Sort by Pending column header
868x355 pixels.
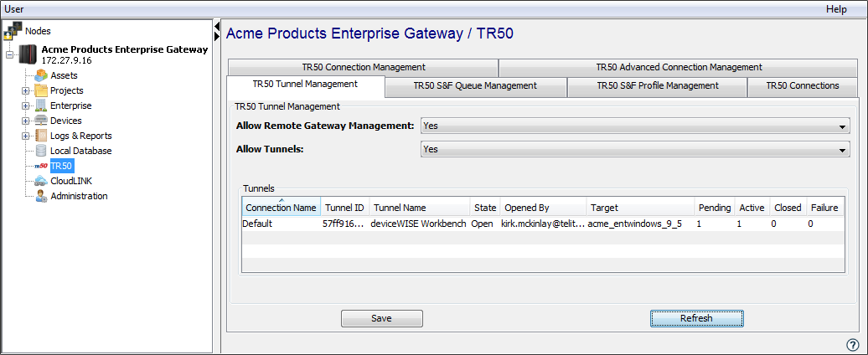coord(715,207)
